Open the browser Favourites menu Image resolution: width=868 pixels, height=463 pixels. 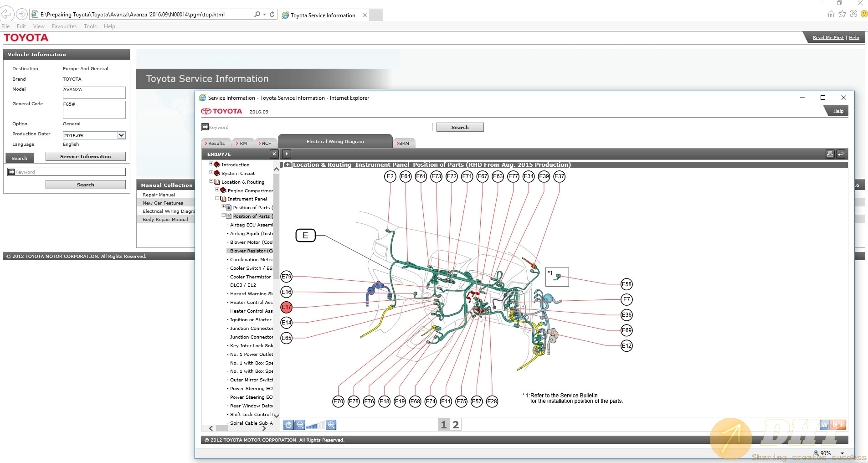click(x=64, y=26)
